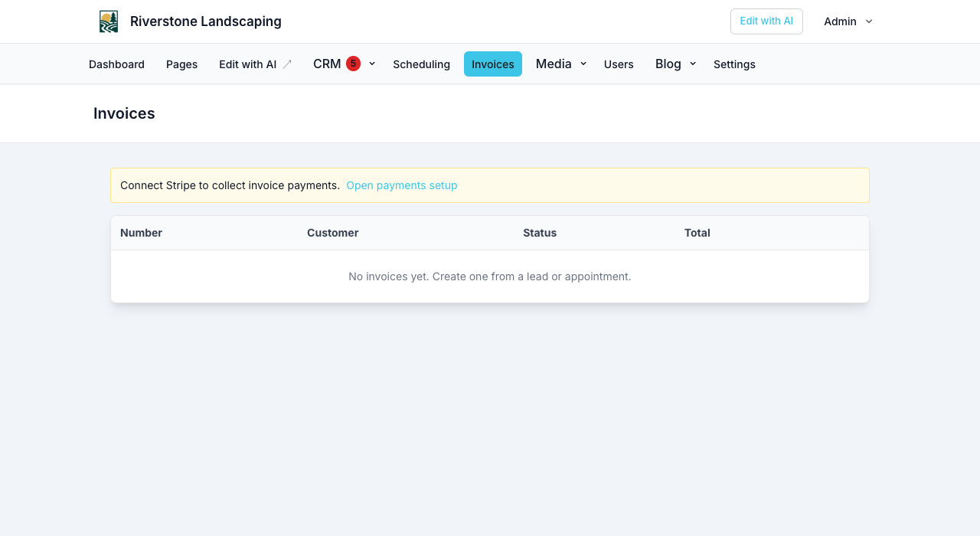Open the Admin account dropdown
This screenshot has width=980, height=536.
pyautogui.click(x=848, y=21)
